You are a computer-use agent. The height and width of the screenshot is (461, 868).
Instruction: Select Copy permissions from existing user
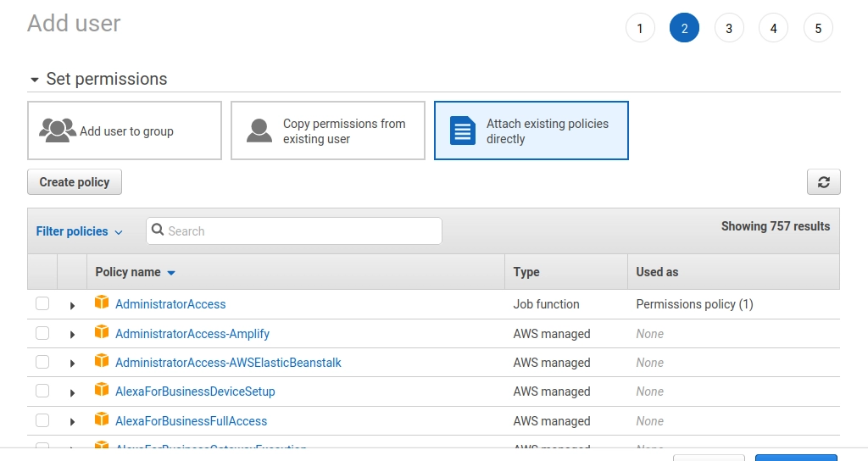click(328, 131)
